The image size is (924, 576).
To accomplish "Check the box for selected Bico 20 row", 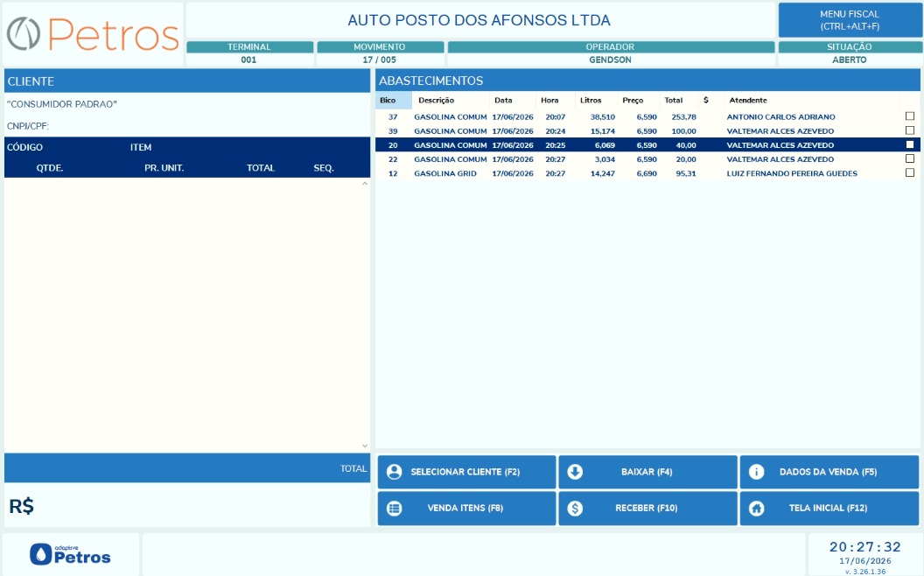I will pos(910,144).
